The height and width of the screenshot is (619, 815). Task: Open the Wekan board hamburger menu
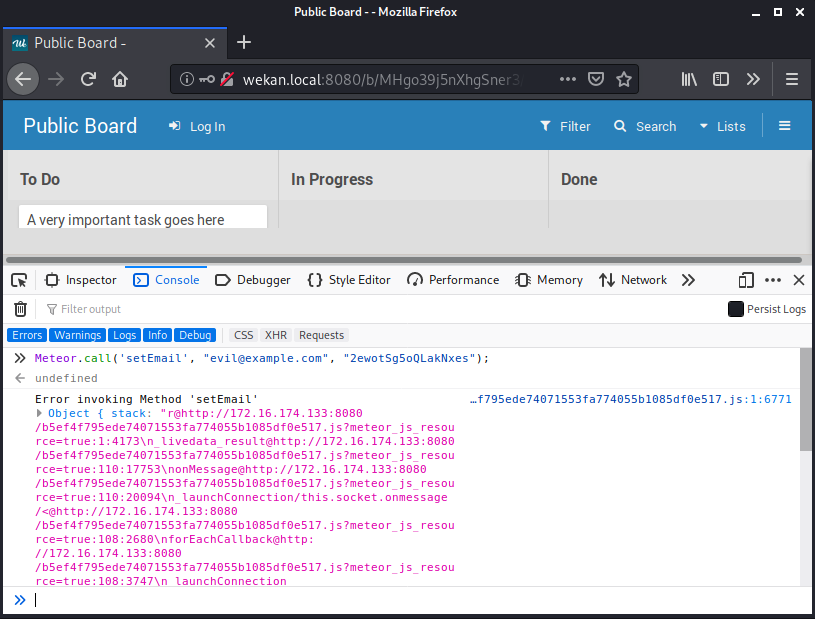tap(785, 126)
